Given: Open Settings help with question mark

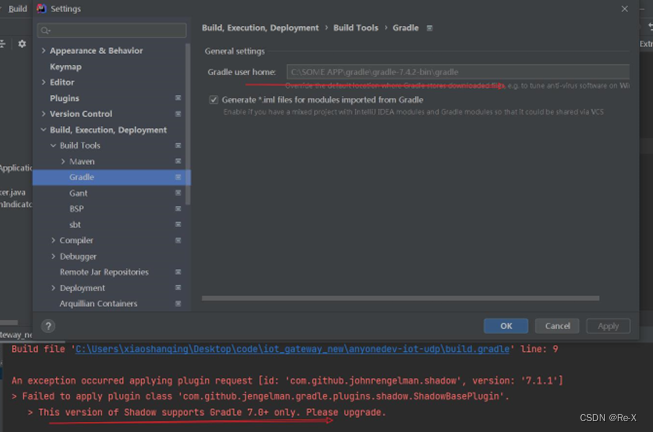Looking at the screenshot, I should pos(48,326).
